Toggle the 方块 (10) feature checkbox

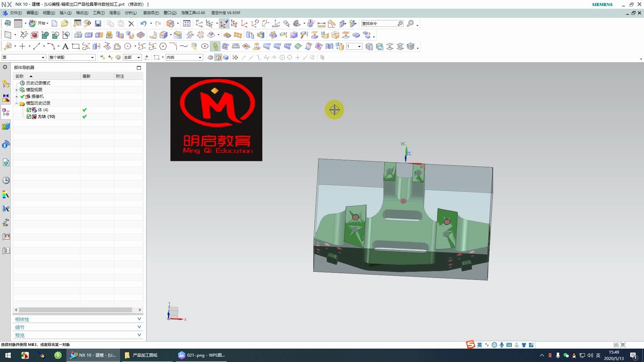[29, 117]
